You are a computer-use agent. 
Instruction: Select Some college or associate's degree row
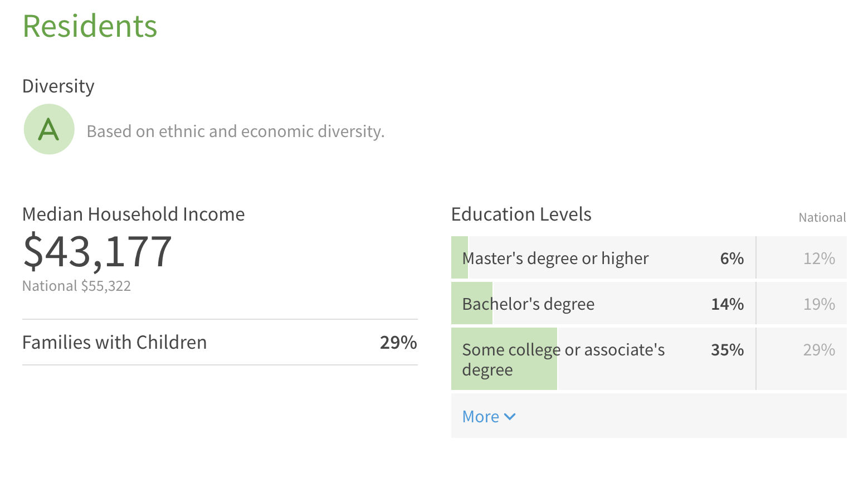[x=648, y=359]
